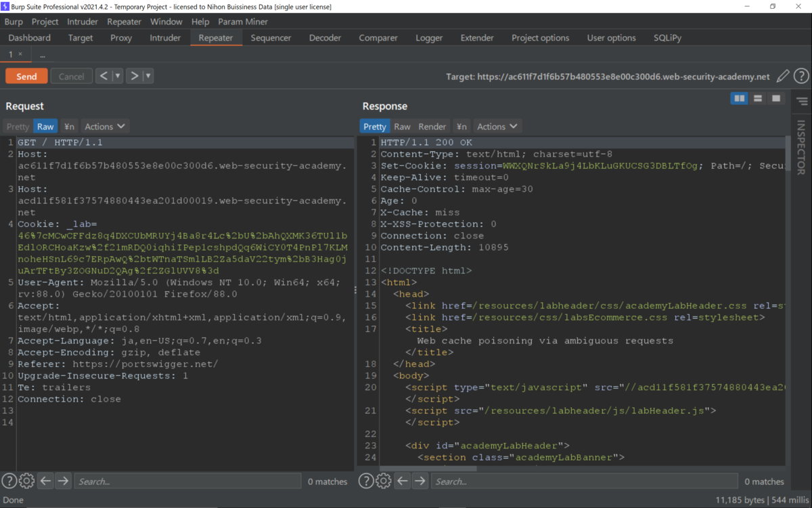Viewport: 812px width, 508px height.
Task: Toggle request non-printable characters \n button
Action: point(69,127)
